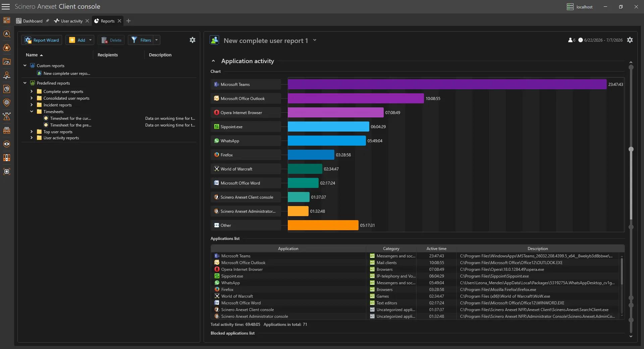The height and width of the screenshot is (349, 644).
Task: Open the binders archive sidebar icon
Action: 7,158
